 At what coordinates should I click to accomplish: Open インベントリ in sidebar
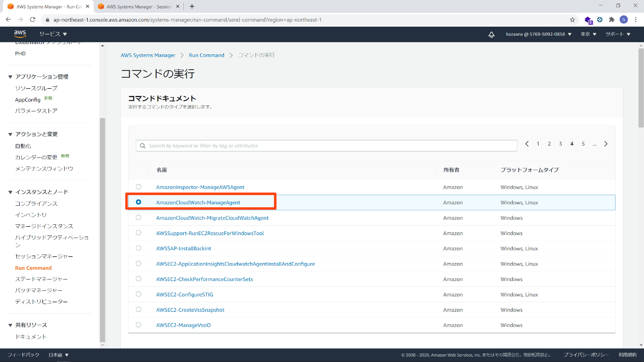coord(31,215)
